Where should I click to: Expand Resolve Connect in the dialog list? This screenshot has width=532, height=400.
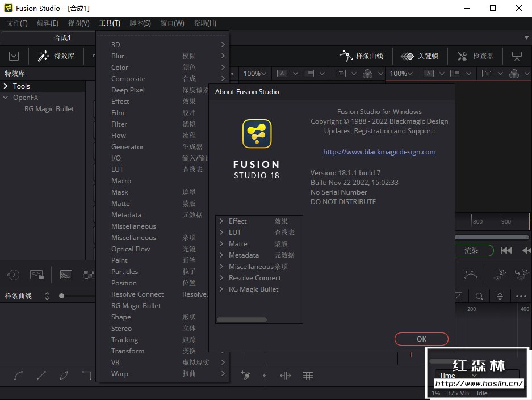(x=221, y=278)
